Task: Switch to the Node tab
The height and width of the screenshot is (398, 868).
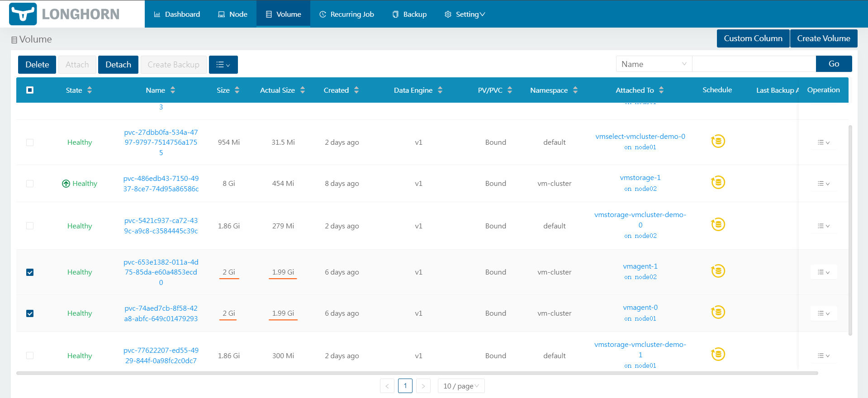Action: pos(232,14)
